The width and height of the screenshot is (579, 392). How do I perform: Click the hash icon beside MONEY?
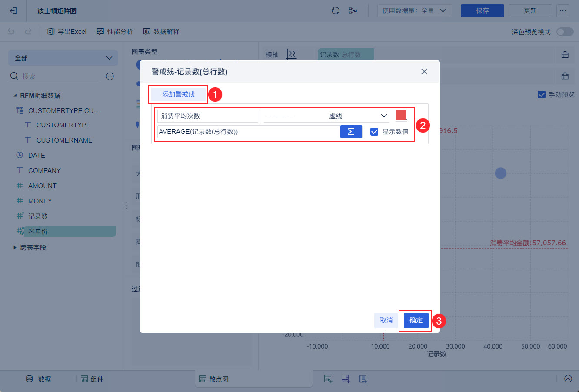[x=20, y=201]
